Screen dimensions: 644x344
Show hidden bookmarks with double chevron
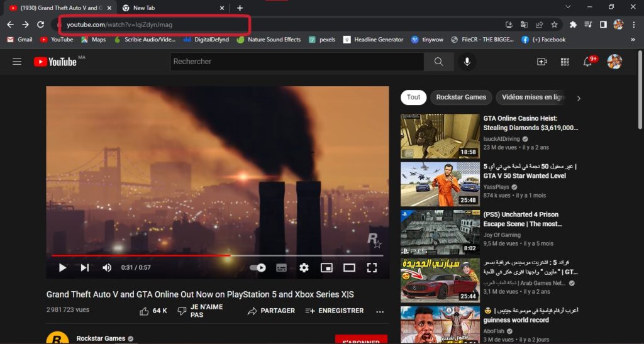click(633, 40)
